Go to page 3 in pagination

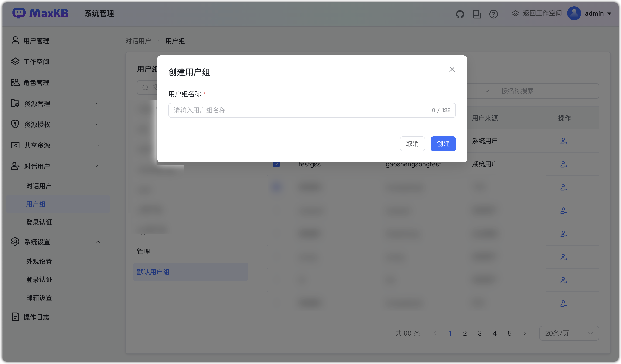(480, 333)
